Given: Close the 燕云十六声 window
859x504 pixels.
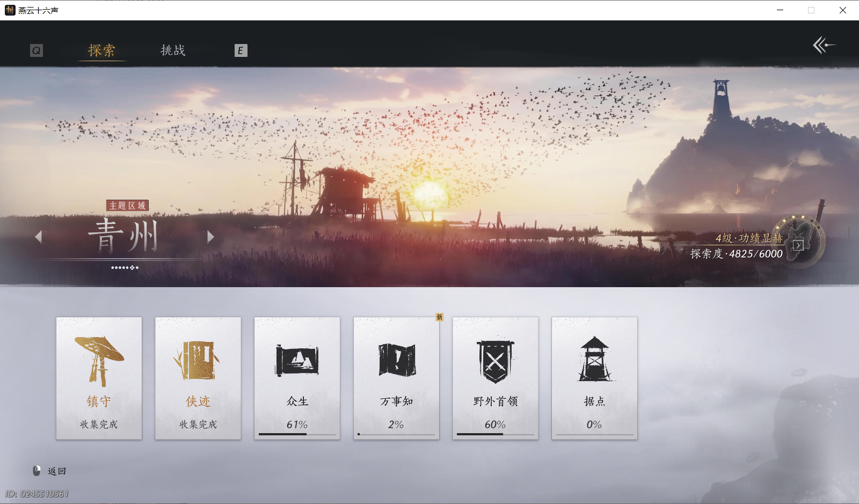Looking at the screenshot, I should [843, 10].
